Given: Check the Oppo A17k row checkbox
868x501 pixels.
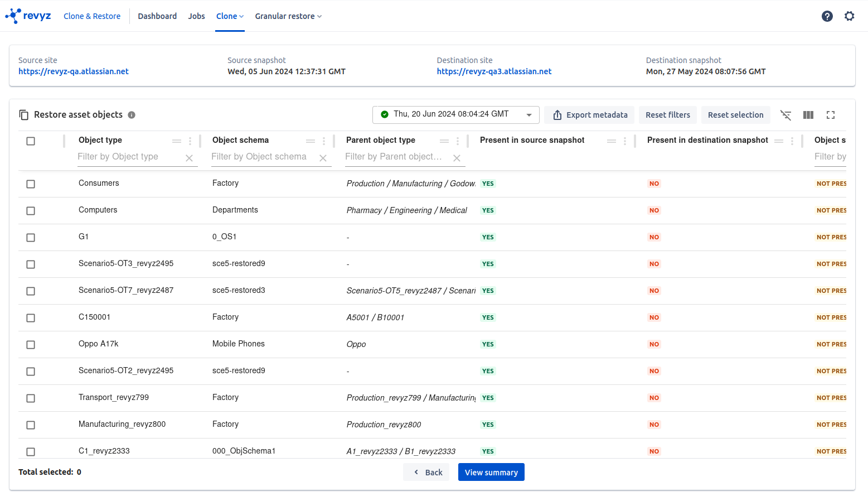Looking at the screenshot, I should [31, 345].
